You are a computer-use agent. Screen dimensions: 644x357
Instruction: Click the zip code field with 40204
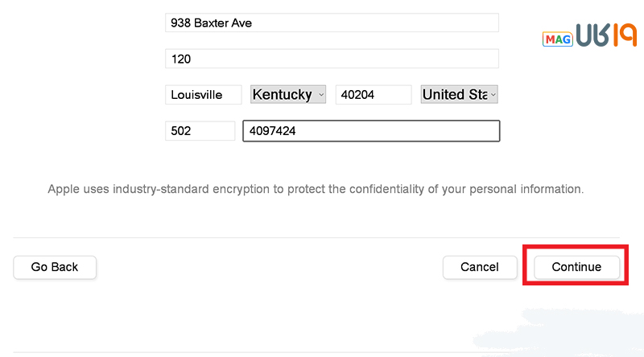coord(374,95)
